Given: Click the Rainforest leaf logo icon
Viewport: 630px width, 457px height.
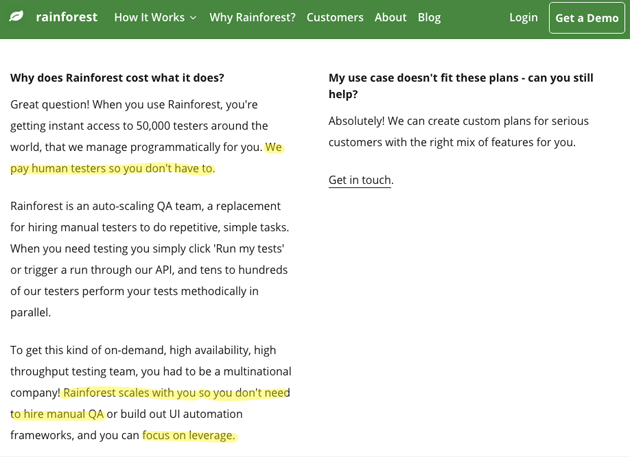Looking at the screenshot, I should tap(16, 17).
